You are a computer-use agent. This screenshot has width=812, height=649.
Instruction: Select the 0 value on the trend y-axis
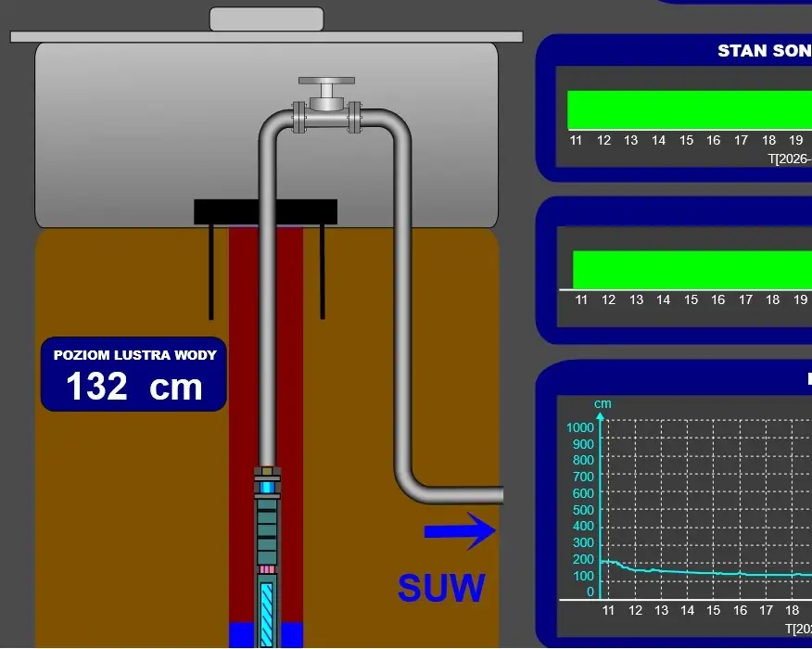[590, 592]
